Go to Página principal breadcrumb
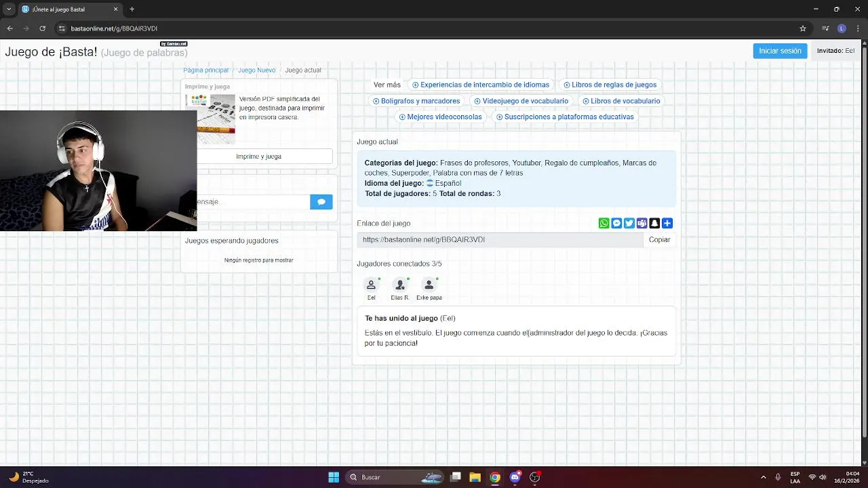Viewport: 868px width, 488px height. pos(205,70)
